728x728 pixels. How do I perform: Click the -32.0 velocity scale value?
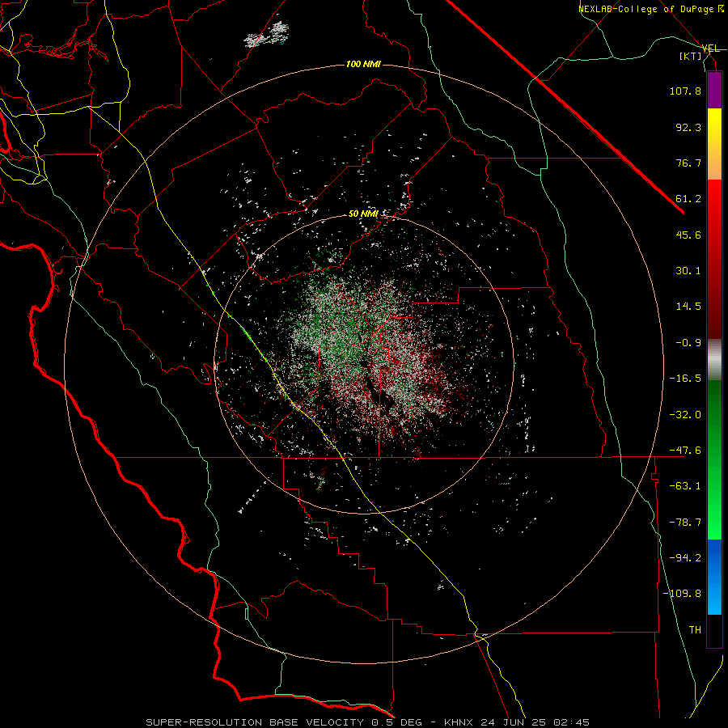coord(685,415)
